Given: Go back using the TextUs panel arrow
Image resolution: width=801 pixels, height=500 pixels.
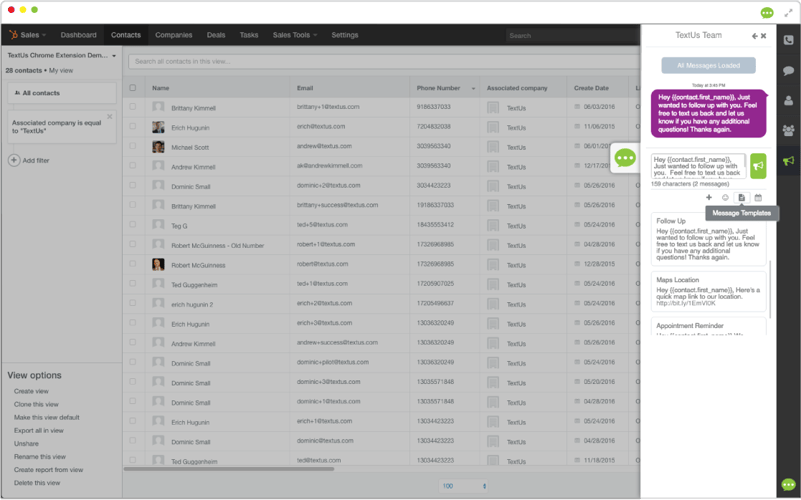Looking at the screenshot, I should (x=755, y=36).
